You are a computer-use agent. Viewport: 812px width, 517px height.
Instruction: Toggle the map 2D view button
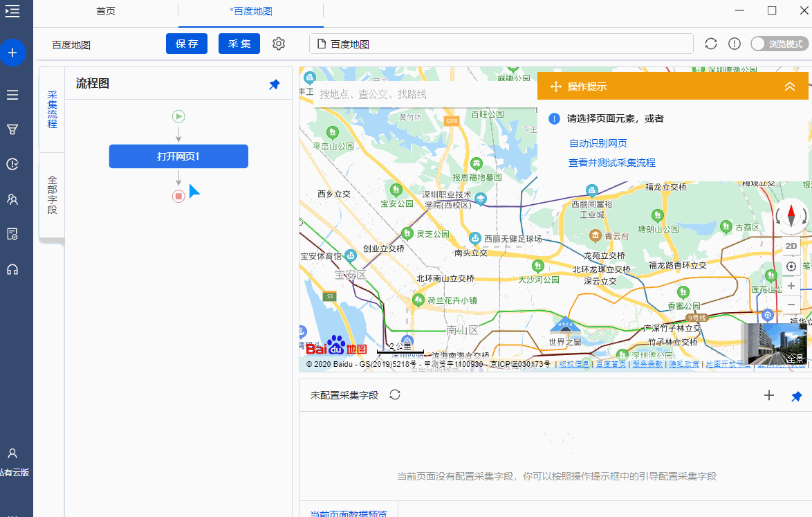coord(791,246)
